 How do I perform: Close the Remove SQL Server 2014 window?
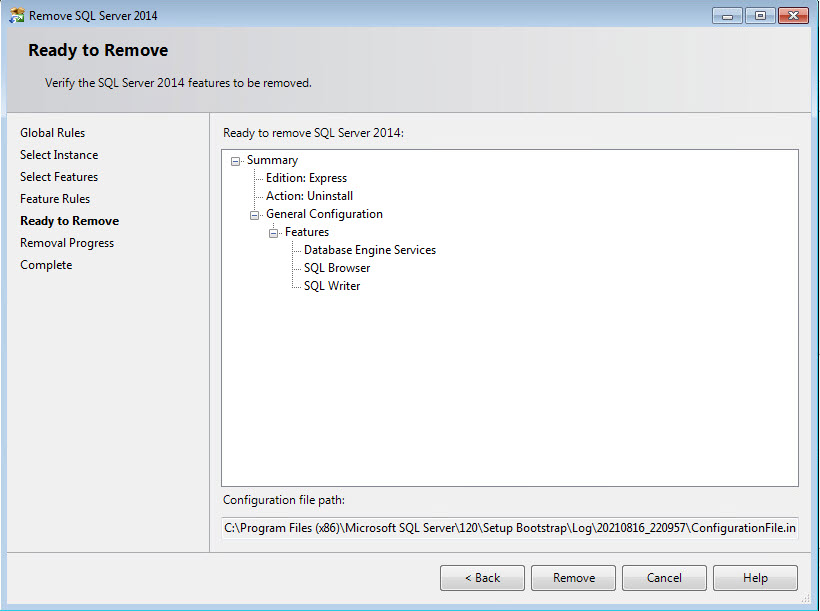[x=793, y=16]
